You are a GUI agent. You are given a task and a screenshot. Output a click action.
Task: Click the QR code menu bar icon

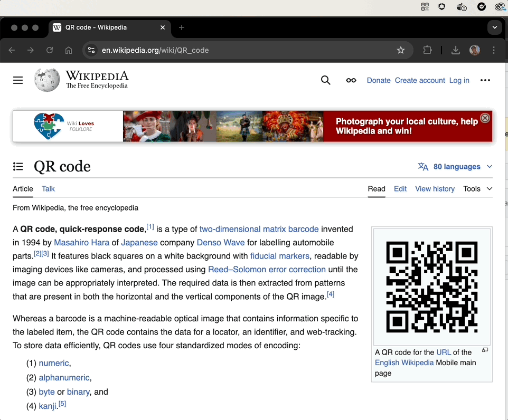click(425, 7)
